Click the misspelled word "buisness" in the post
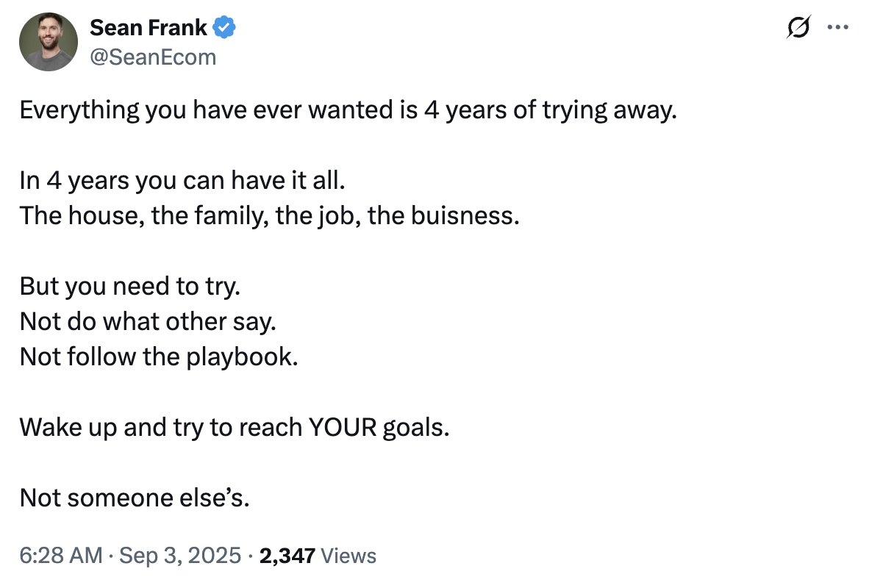Viewport: 872px width, 588px height. (465, 215)
